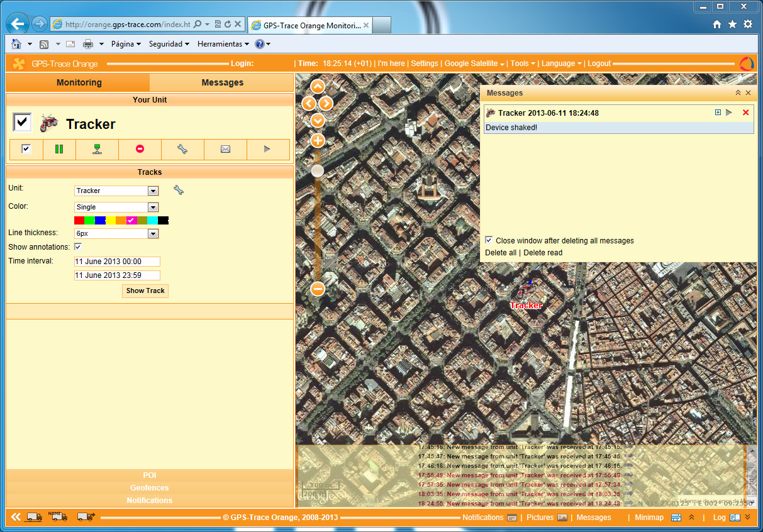Click the gray play arrow in unit toolbar

pos(267,149)
